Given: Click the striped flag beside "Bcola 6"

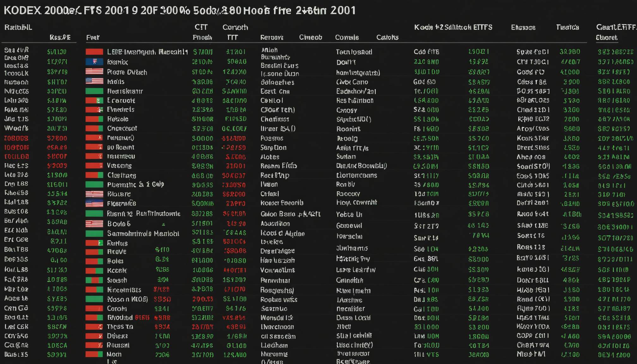Looking at the screenshot, I should 94,224.
